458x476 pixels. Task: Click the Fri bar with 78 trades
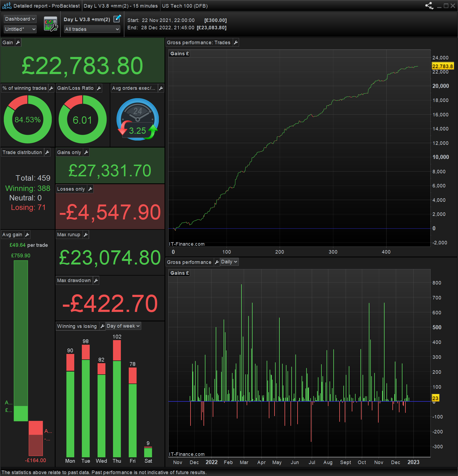[133, 412]
